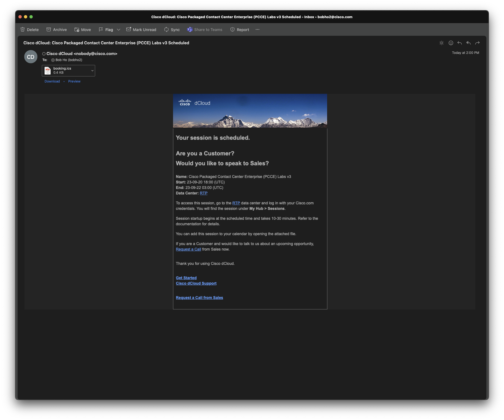Open the RTP link in the access instructions sentence
The width and height of the screenshot is (504, 420).
236,203
